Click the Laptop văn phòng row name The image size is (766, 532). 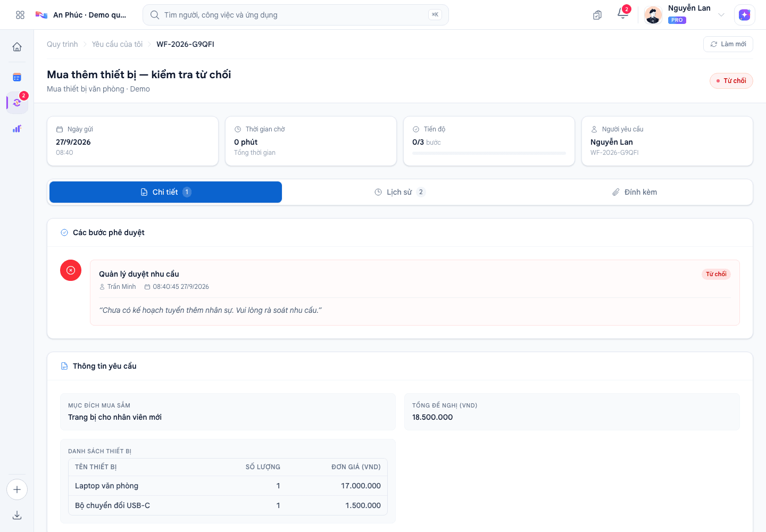tap(106, 486)
